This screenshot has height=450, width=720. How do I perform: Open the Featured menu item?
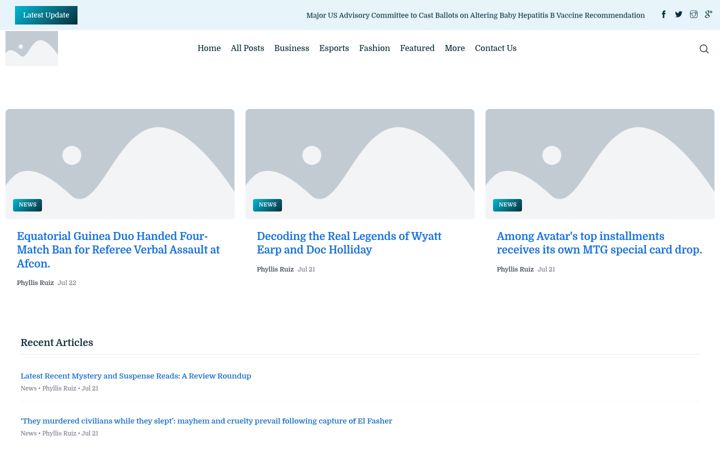417,48
